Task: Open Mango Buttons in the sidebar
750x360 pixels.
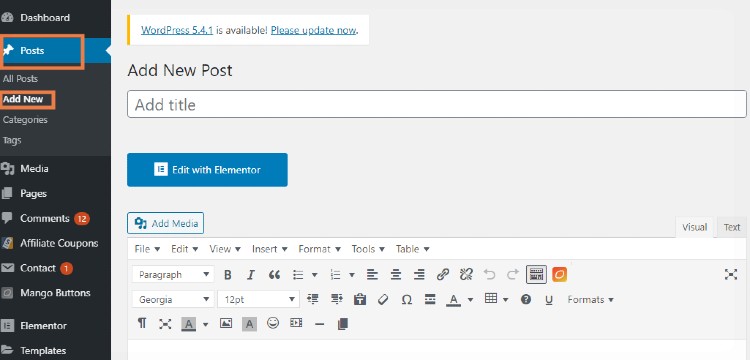Action: pyautogui.click(x=55, y=293)
